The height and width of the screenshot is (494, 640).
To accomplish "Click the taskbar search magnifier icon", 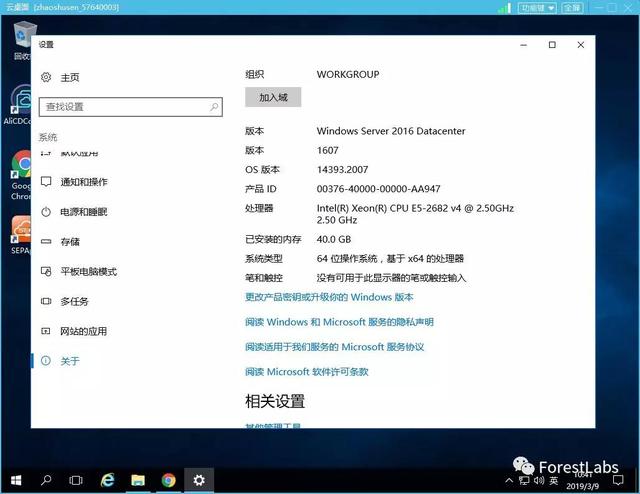I will [46, 481].
